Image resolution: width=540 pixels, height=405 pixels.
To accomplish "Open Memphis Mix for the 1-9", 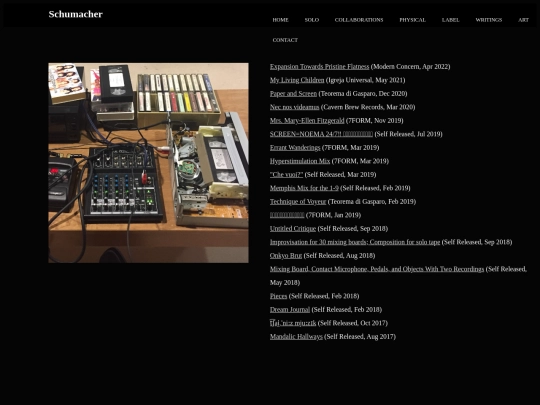I will click(304, 188).
